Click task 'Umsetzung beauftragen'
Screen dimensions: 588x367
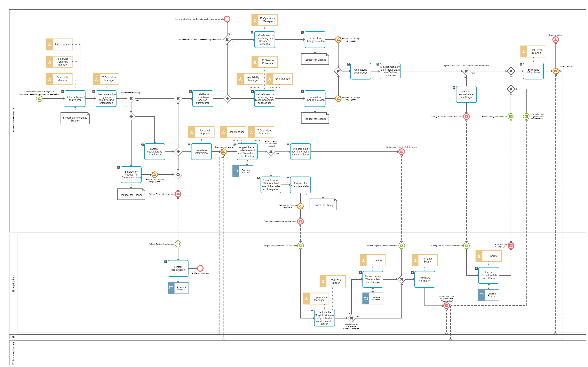coord(361,71)
